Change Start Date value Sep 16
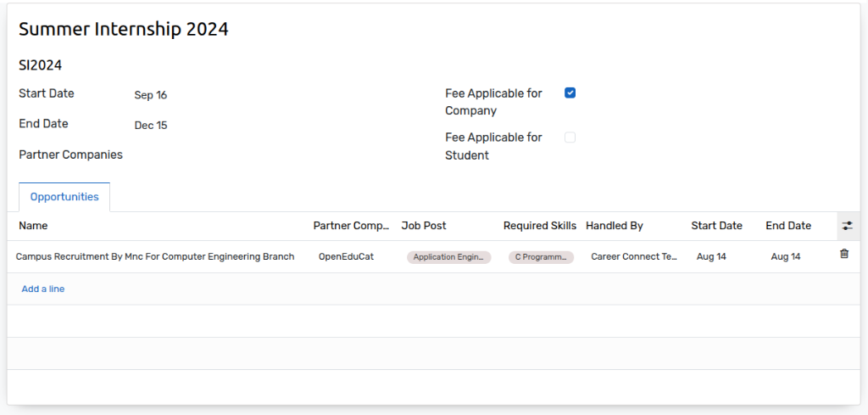Image resolution: width=868 pixels, height=415 pixels. (151, 95)
